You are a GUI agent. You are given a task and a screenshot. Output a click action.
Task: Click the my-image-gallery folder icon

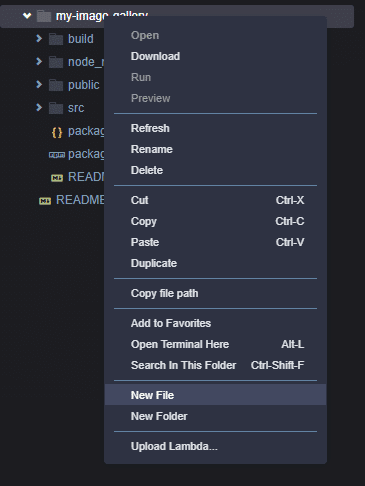(44, 16)
